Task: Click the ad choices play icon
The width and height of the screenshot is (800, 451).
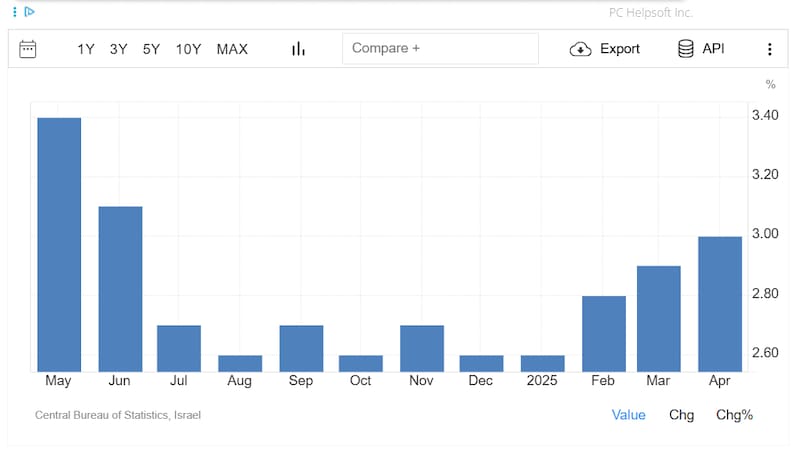Action: point(30,12)
